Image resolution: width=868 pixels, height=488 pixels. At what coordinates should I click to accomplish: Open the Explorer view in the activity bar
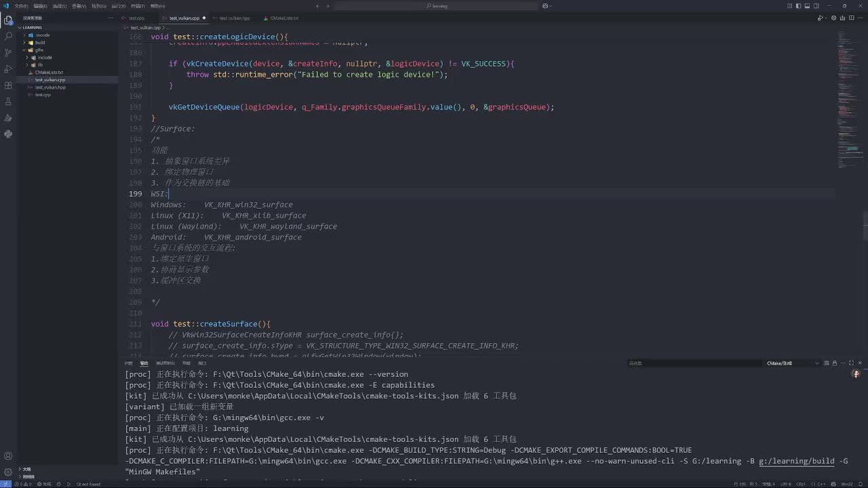8,20
